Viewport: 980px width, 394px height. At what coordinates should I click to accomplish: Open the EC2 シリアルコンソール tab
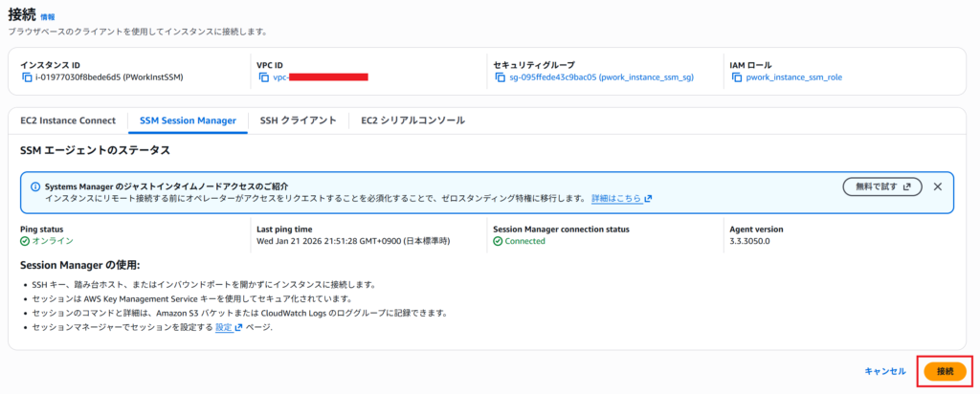click(412, 120)
